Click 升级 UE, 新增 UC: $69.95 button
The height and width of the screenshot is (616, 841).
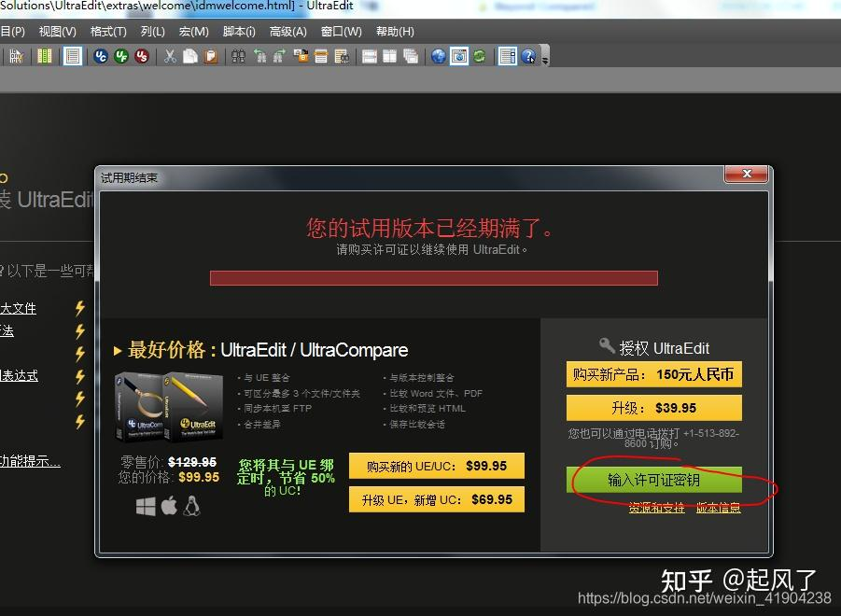437,499
